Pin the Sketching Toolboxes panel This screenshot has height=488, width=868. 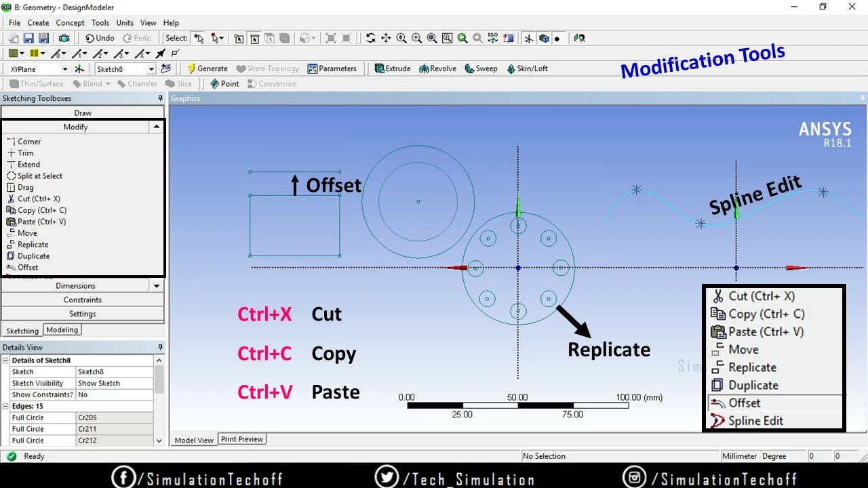[160, 98]
